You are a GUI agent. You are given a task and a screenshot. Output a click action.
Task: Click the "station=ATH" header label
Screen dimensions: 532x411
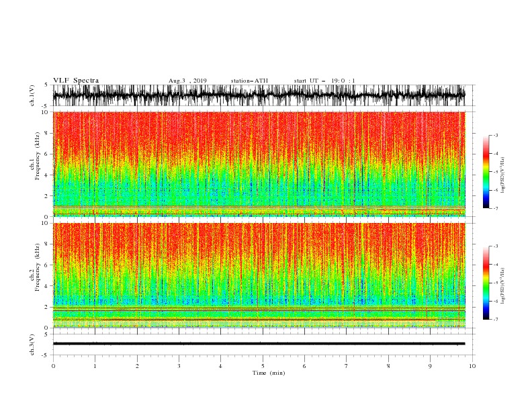[249, 81]
